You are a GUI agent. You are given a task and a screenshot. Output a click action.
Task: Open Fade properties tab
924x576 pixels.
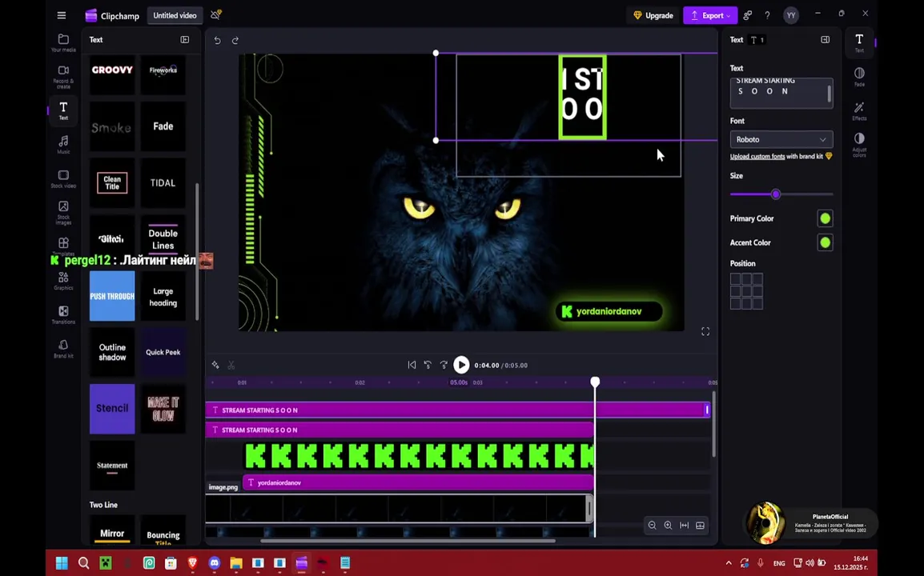point(859,77)
